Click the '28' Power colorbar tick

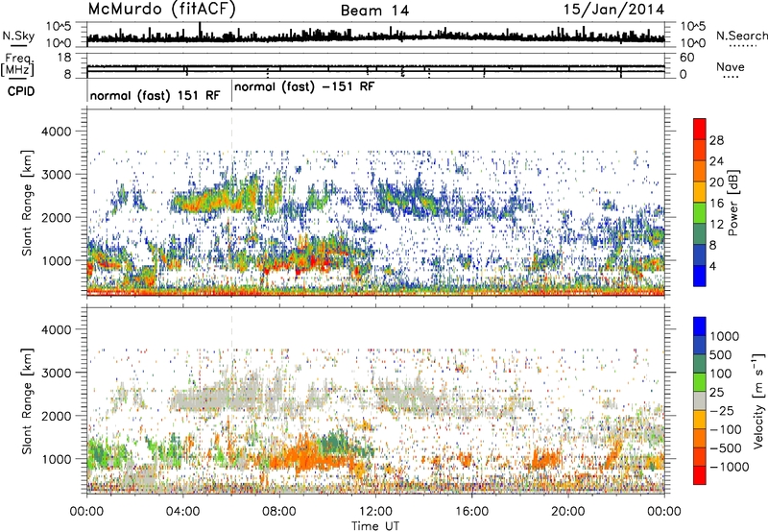tap(716, 140)
